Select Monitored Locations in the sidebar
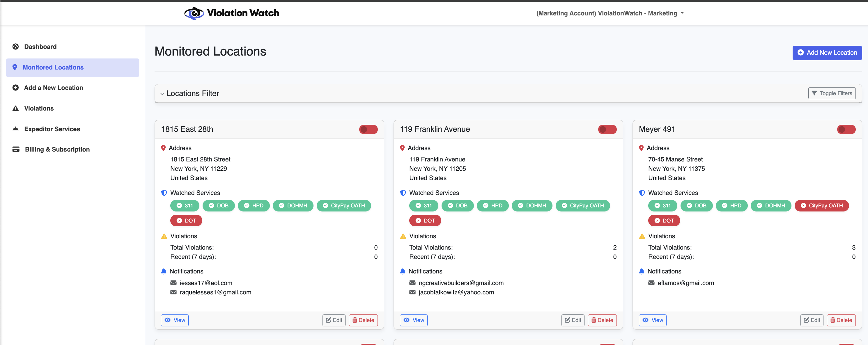 72,67
